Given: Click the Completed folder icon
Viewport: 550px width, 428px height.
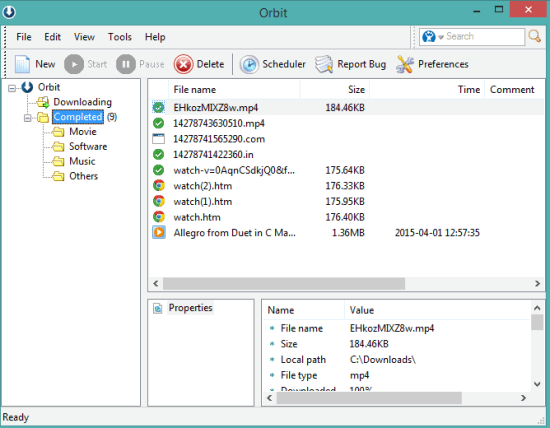Looking at the screenshot, I should coord(43,117).
